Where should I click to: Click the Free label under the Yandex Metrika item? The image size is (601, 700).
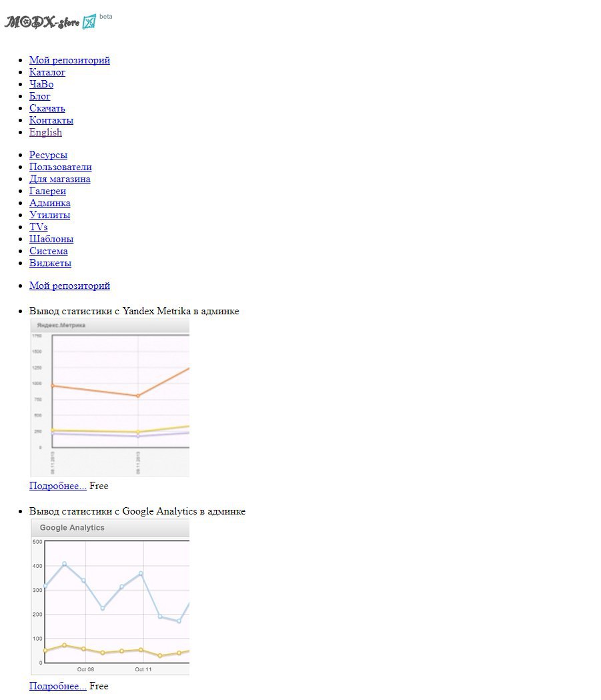(x=99, y=486)
